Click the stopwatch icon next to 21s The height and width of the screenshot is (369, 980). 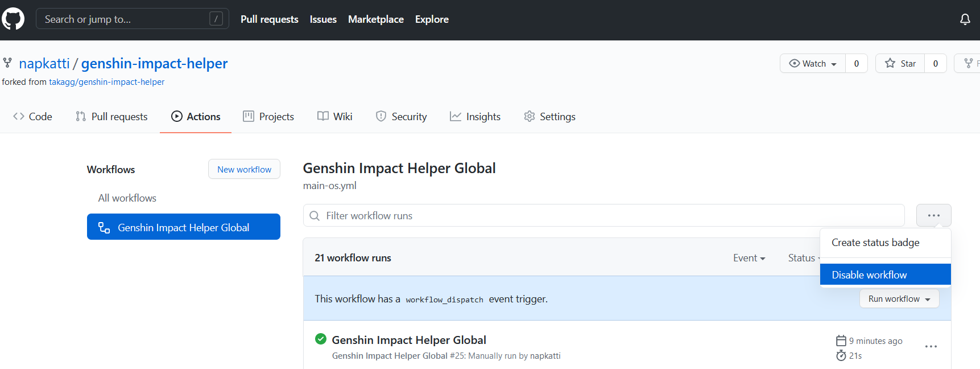(841, 356)
